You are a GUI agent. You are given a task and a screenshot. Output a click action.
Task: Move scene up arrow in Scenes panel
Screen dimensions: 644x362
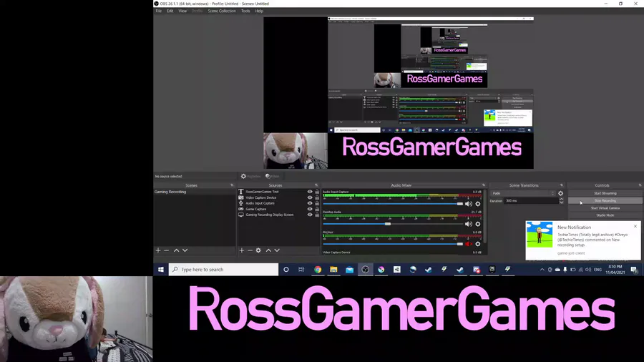(176, 250)
